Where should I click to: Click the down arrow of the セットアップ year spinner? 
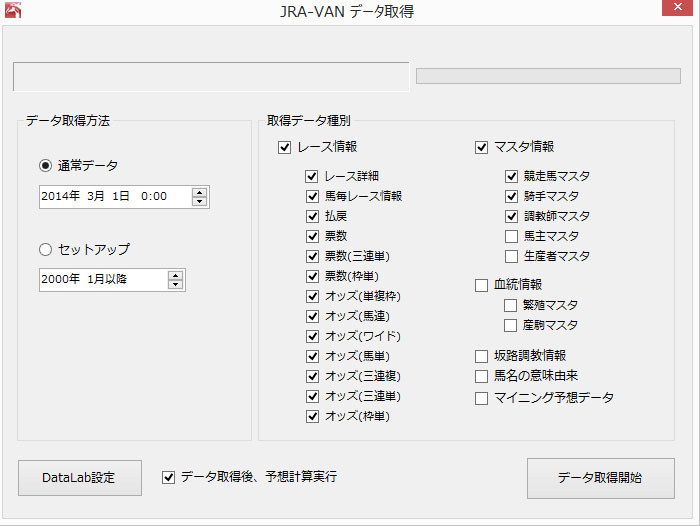click(175, 284)
